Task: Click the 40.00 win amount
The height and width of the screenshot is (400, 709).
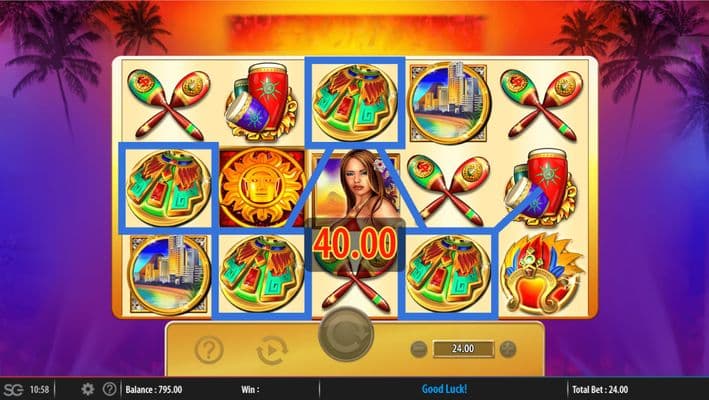Action: 355,245
